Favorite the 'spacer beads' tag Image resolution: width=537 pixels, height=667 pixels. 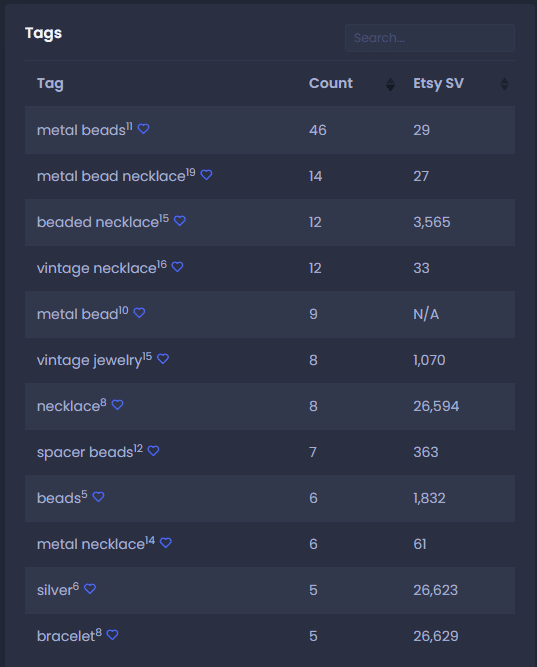click(x=153, y=451)
